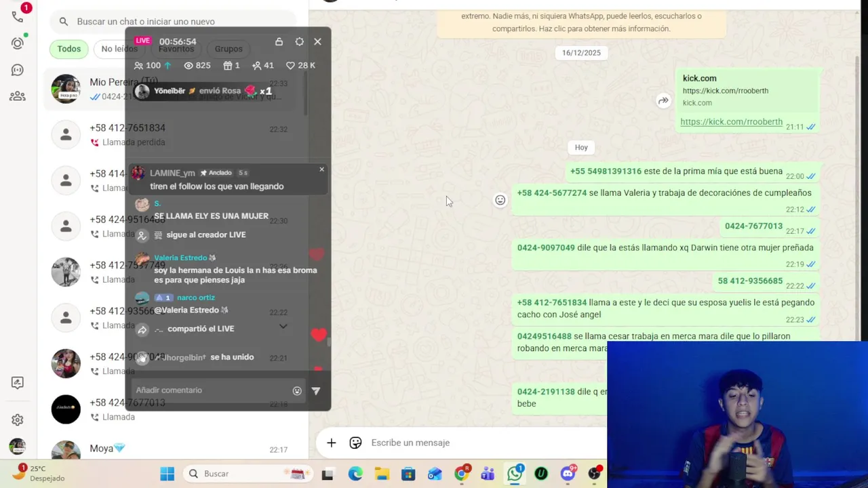Open LIVE overlay settings gear

pos(299,41)
